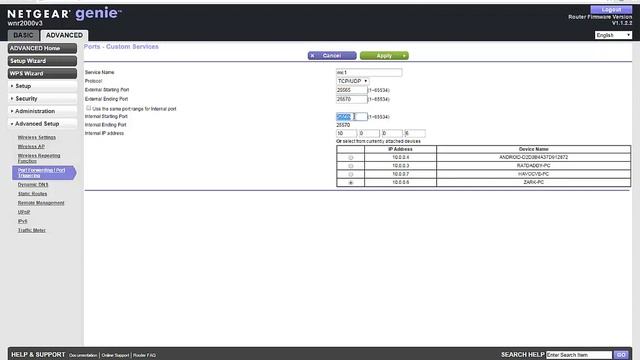Click second octet of Internal IP address
The image size is (640, 360).
(x=369, y=133)
